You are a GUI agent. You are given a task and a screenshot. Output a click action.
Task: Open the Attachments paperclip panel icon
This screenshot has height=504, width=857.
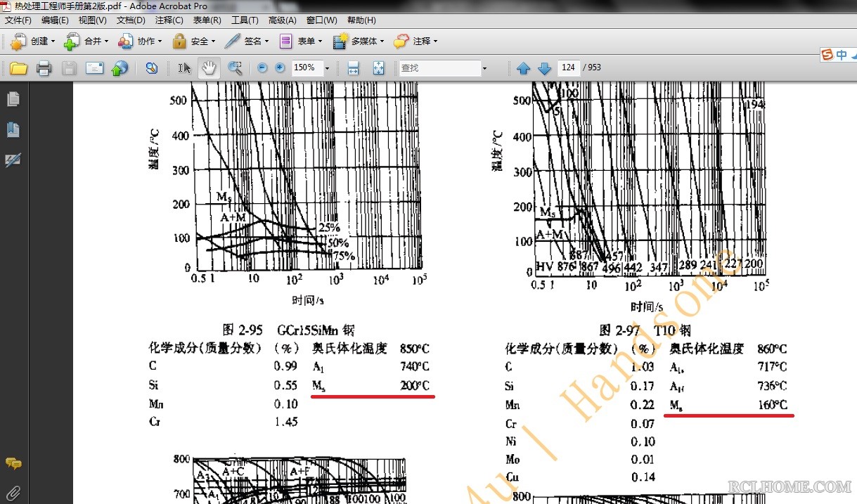[x=13, y=492]
